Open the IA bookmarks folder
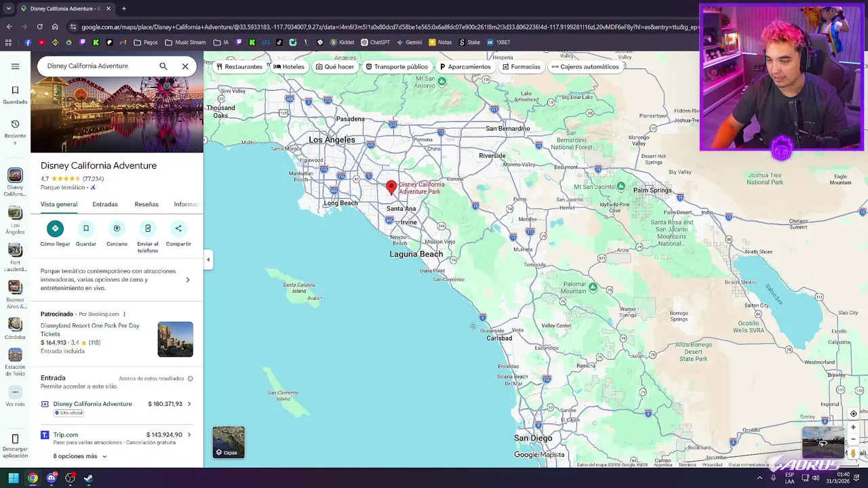868x488 pixels. pyautogui.click(x=221, y=42)
